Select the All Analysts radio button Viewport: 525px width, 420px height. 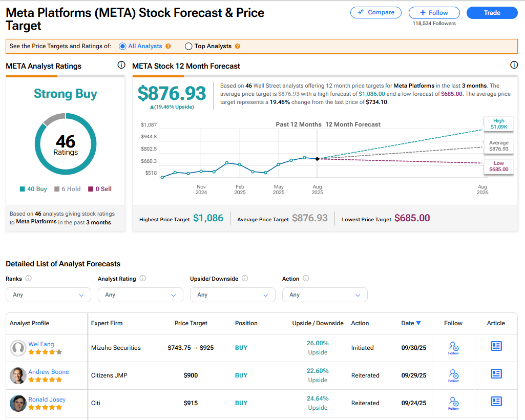click(x=122, y=46)
